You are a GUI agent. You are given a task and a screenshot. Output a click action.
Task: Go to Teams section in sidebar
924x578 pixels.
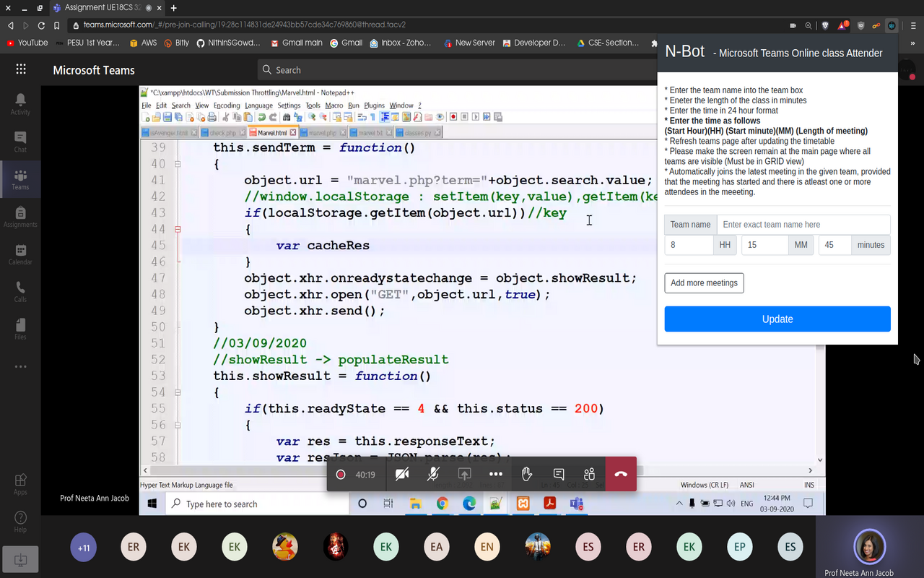20,178
